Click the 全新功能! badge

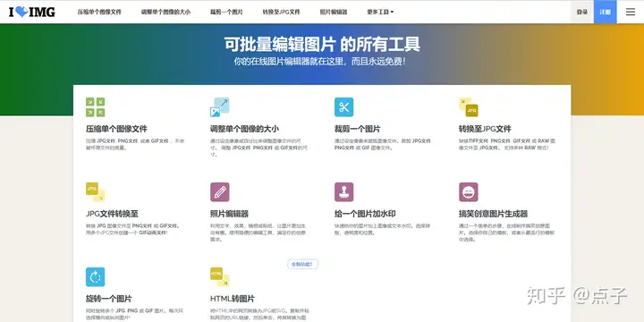302,264
